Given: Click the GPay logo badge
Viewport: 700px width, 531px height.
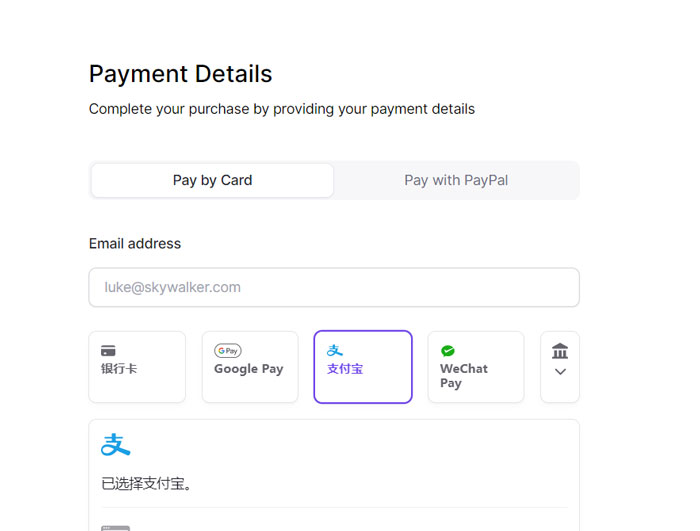Looking at the screenshot, I should point(228,351).
